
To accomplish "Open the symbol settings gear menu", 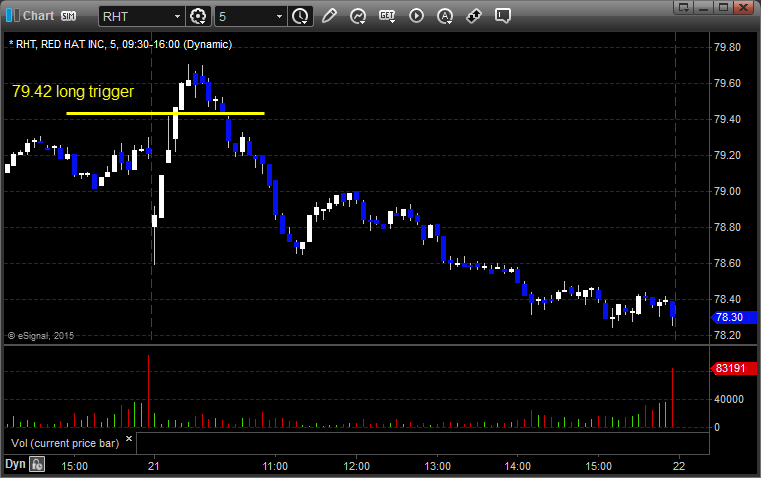I will [x=198, y=16].
